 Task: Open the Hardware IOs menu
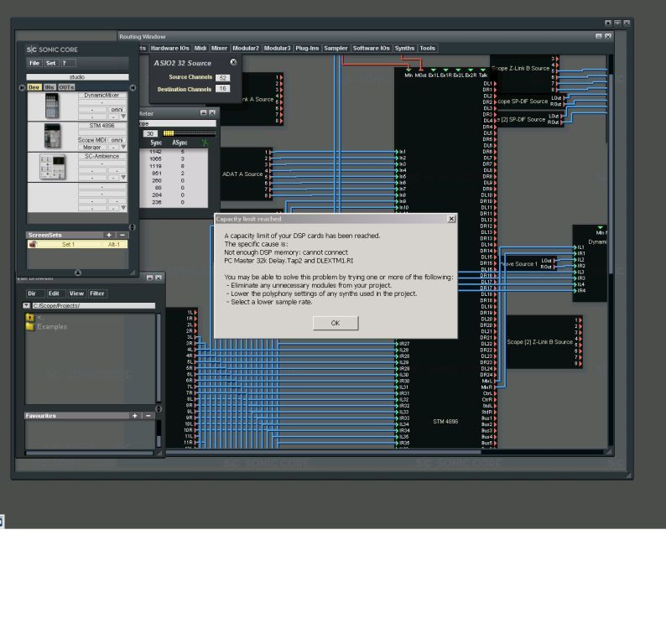point(170,48)
